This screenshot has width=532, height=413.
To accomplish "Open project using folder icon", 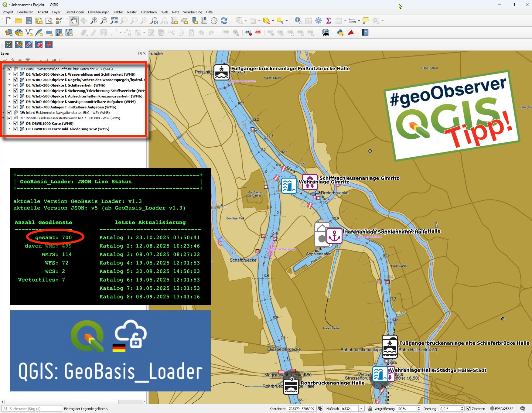I will 19,21.
